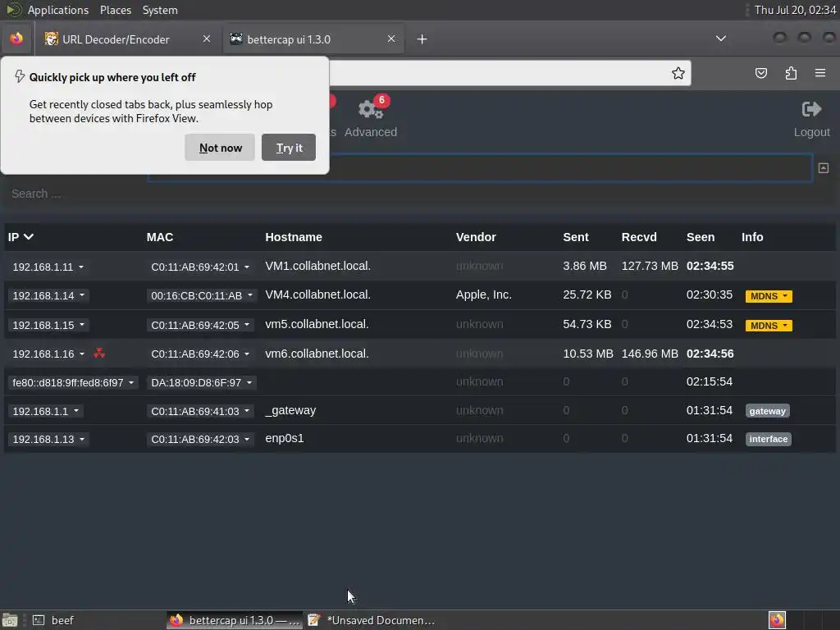Click the gateway badge in Info column
Viewport: 840px width, 630px height.
tap(767, 411)
